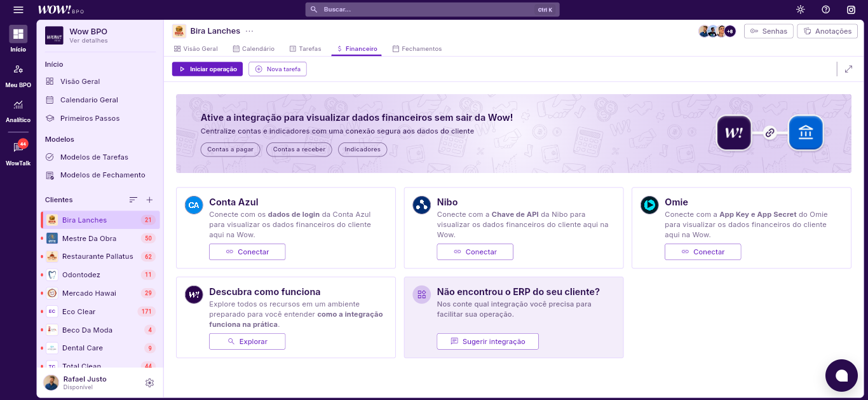Open the support chat bubble

click(x=841, y=375)
